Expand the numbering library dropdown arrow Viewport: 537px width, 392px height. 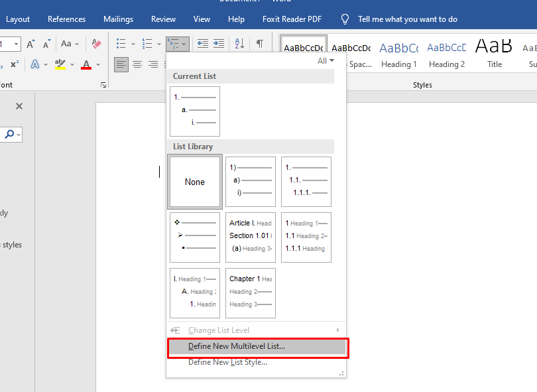159,44
